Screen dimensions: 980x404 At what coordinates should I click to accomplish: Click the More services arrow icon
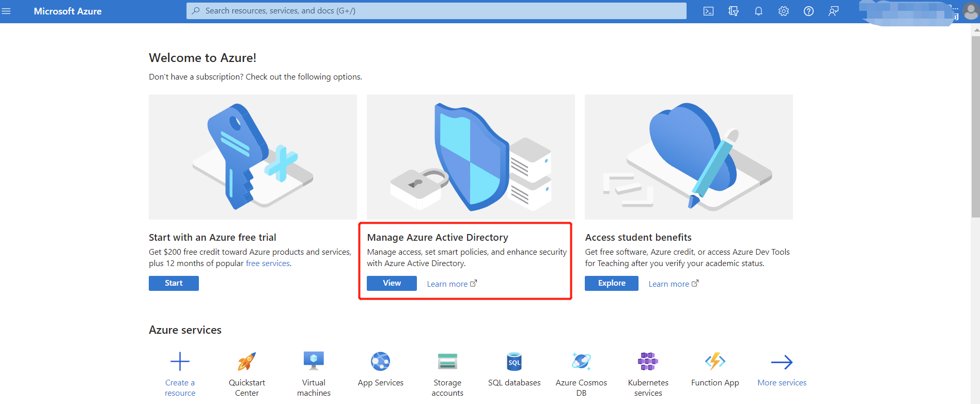[x=782, y=362]
